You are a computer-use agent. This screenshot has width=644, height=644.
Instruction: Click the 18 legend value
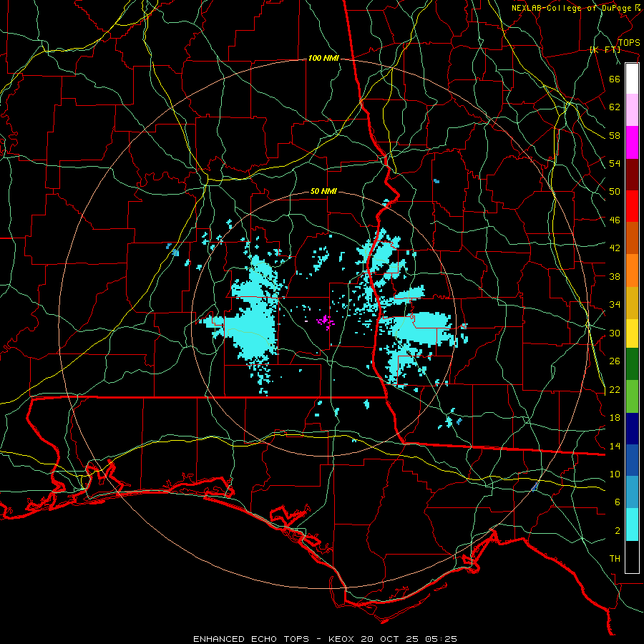tap(615, 418)
